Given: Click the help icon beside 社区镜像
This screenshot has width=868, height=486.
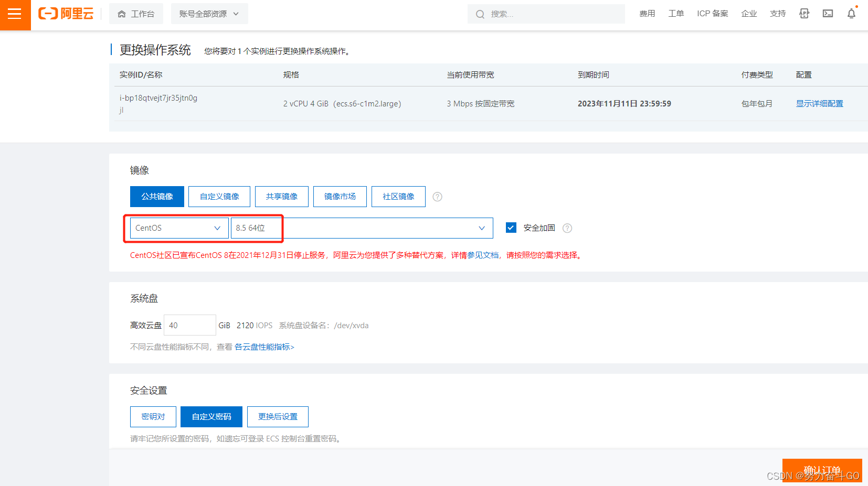Looking at the screenshot, I should (x=437, y=197).
